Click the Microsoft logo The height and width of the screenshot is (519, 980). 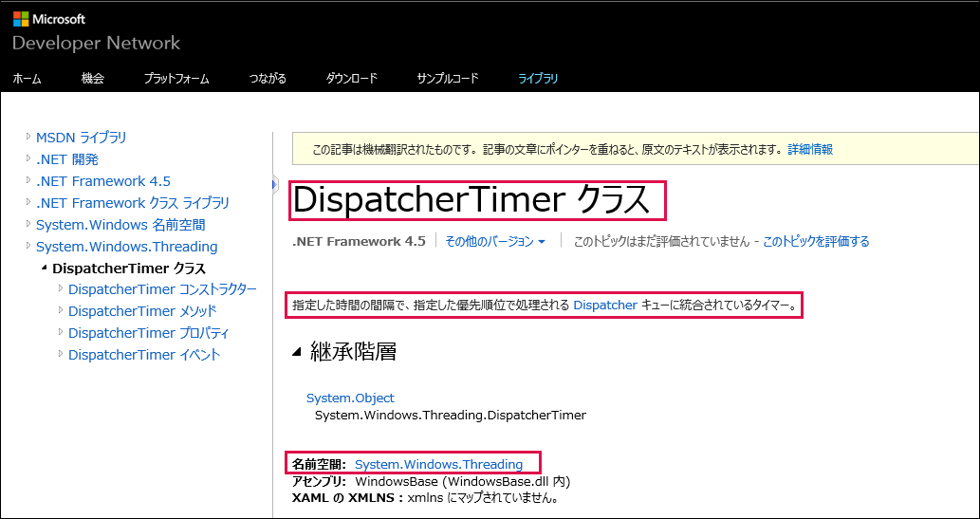48,19
